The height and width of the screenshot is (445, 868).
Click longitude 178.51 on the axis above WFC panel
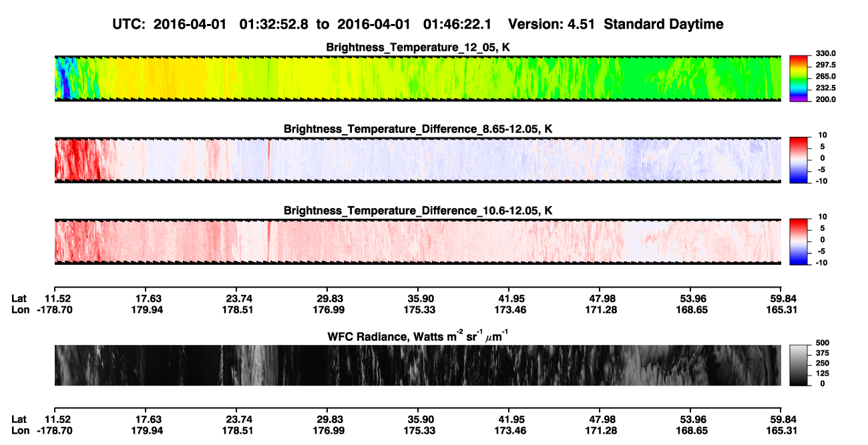tap(236, 310)
